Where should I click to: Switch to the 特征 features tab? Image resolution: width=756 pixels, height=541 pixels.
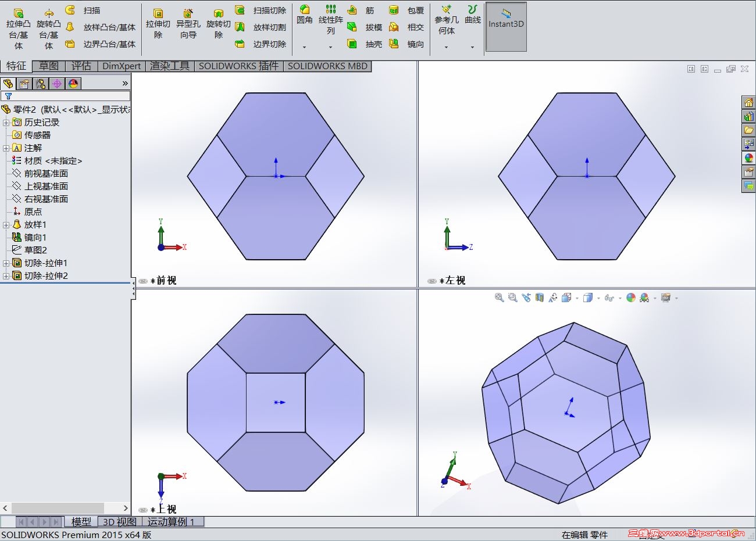point(16,66)
